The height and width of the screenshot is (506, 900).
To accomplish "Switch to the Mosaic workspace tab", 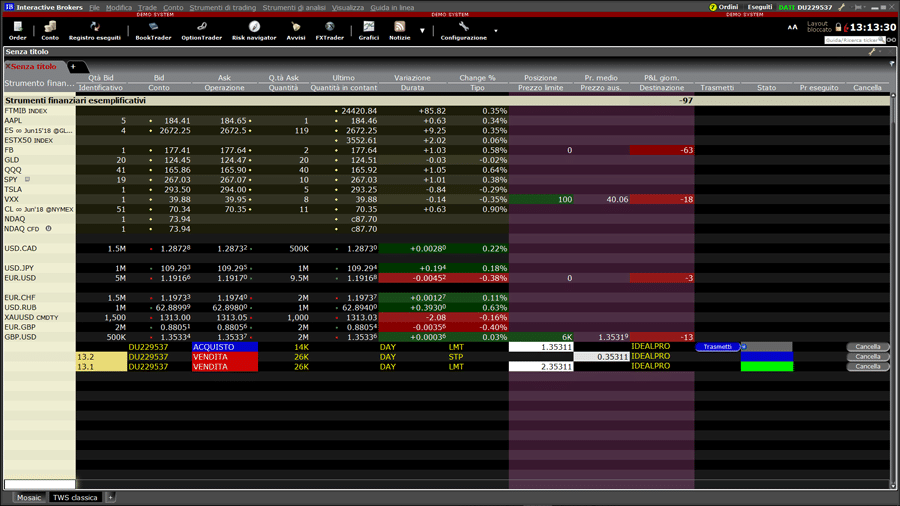I will coord(29,497).
